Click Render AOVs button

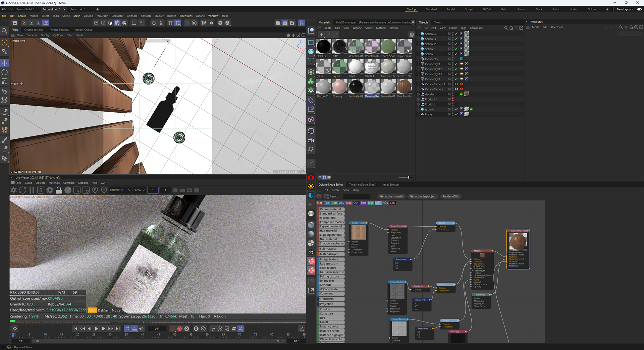click(x=450, y=196)
